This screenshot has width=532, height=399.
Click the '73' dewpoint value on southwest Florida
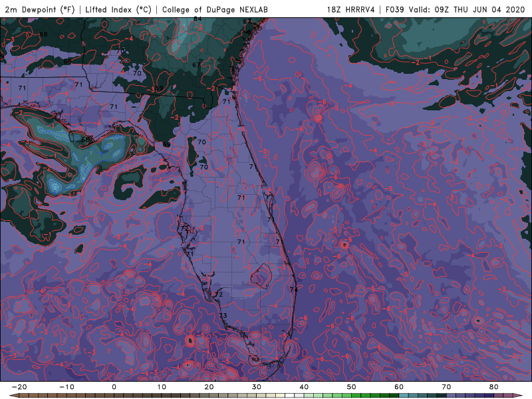(223, 315)
